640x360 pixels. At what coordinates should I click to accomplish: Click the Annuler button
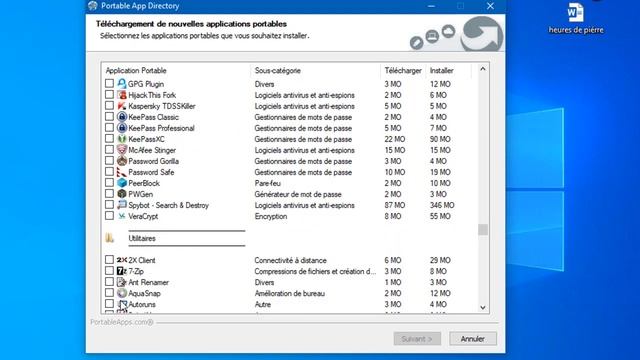point(473,338)
